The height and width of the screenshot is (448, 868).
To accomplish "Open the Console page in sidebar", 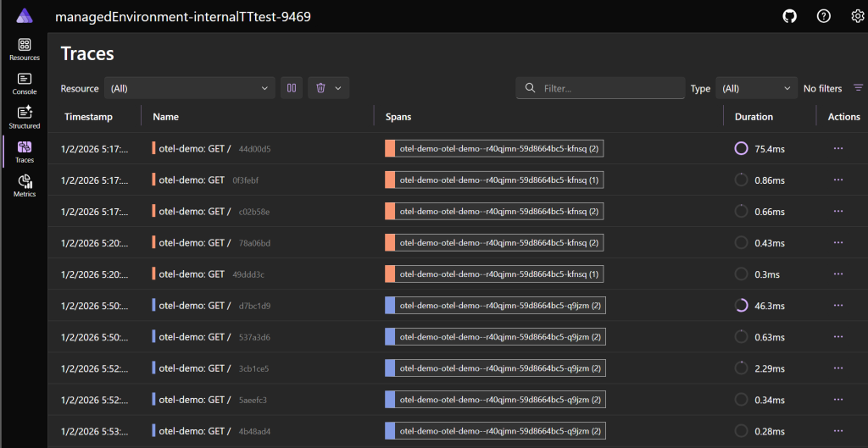I will click(x=24, y=84).
